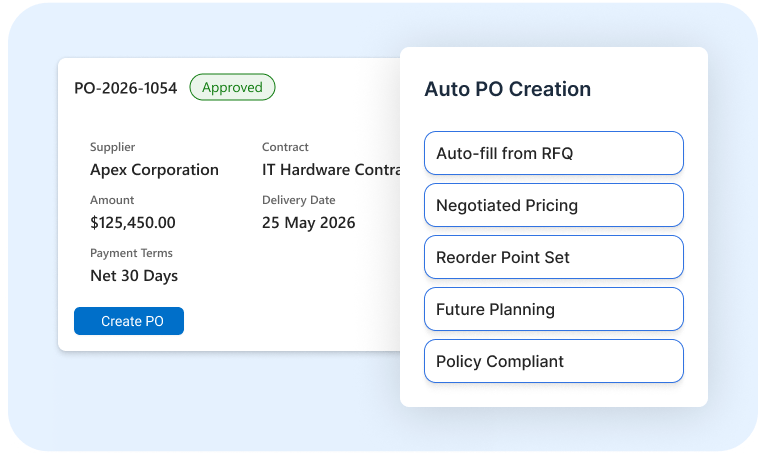
Task: Click the Supplier field label
Action: 112,147
